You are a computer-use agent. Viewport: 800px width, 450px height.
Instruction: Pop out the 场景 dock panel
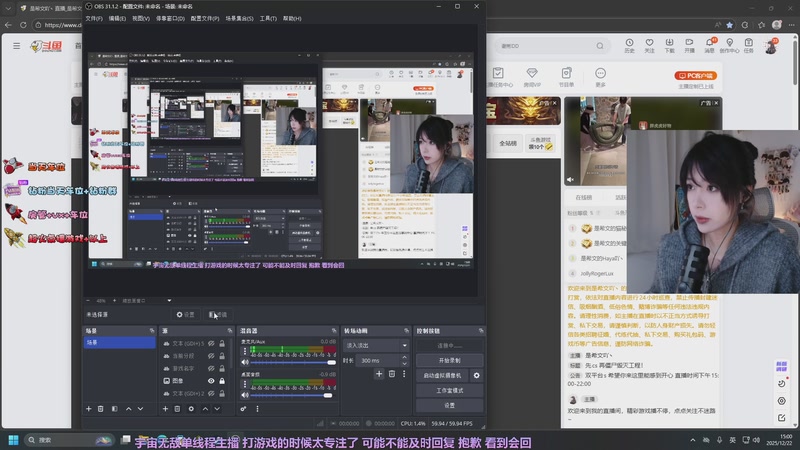pos(152,331)
